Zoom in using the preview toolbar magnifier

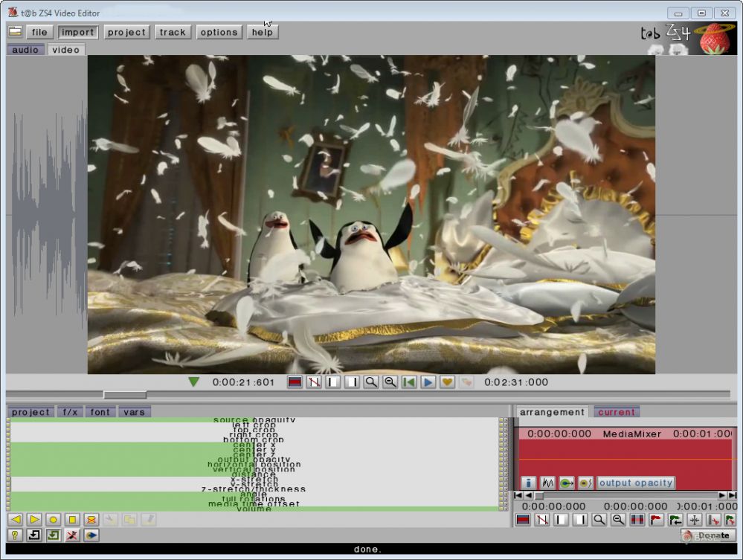pos(371,382)
